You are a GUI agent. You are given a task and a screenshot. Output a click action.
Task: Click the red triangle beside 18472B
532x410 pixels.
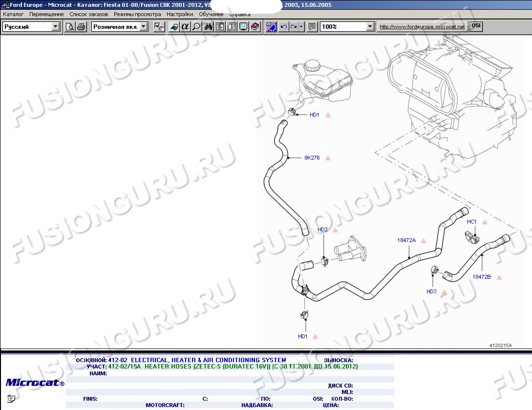coord(499,277)
